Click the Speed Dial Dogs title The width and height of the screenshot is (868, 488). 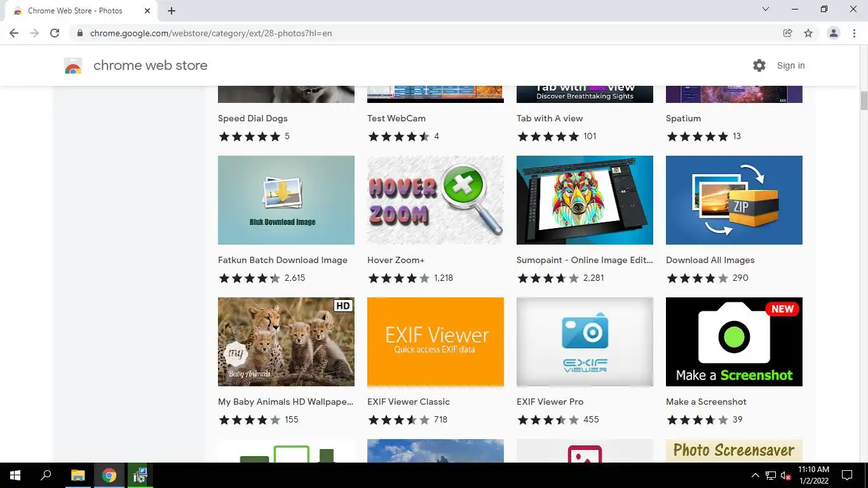pos(253,118)
